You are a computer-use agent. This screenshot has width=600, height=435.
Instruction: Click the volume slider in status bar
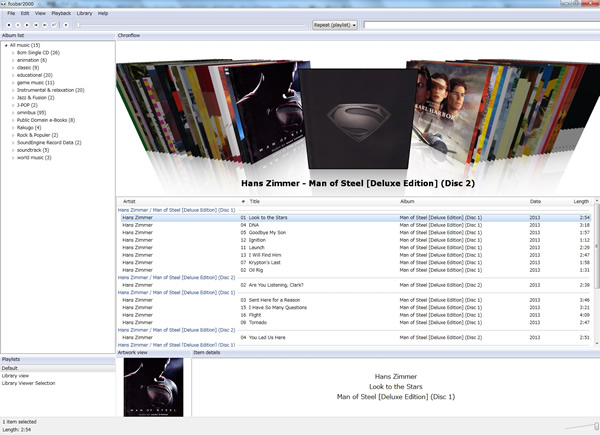tap(582, 426)
